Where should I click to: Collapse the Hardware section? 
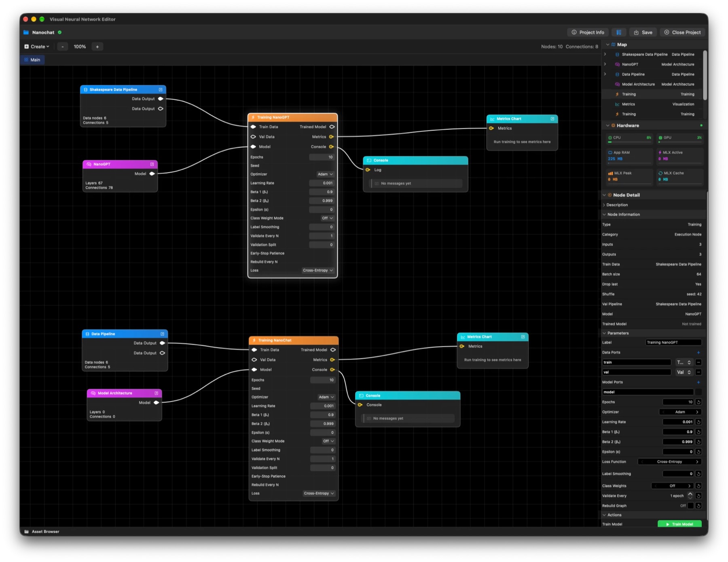(607, 126)
